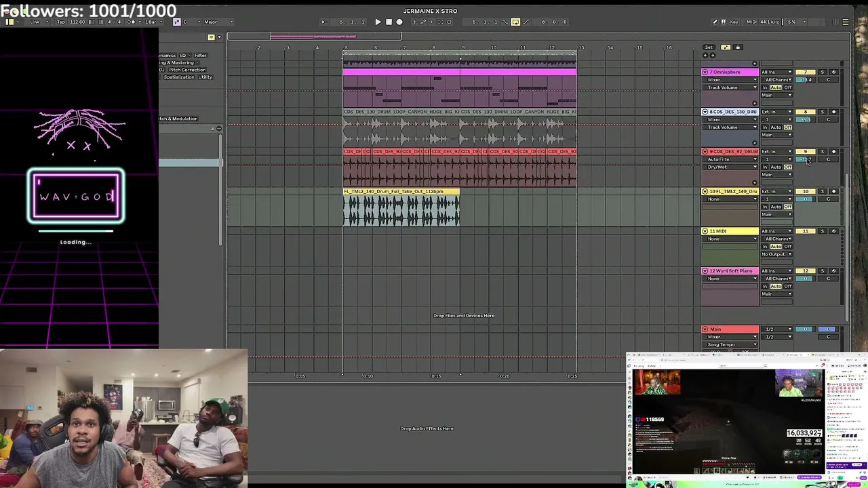Solo the 11 MIDI track

[823, 231]
